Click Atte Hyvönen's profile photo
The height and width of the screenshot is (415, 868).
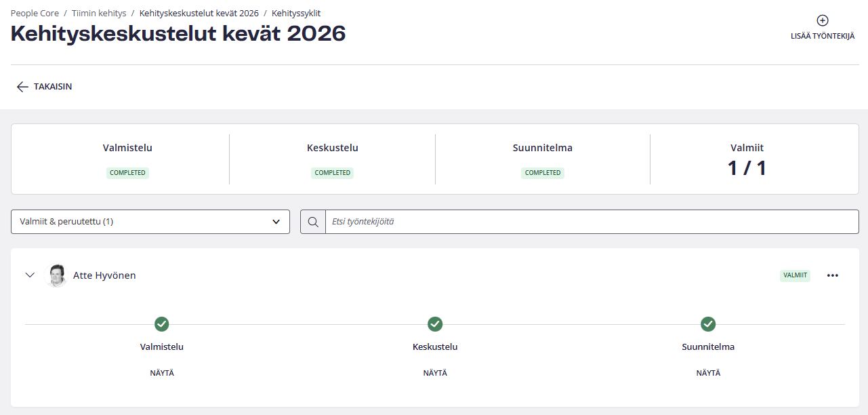tap(57, 275)
